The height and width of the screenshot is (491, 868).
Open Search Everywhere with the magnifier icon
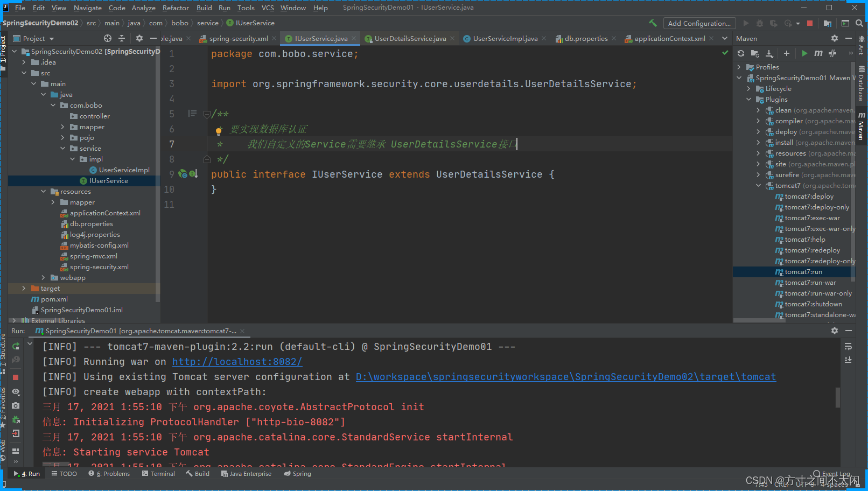point(860,23)
